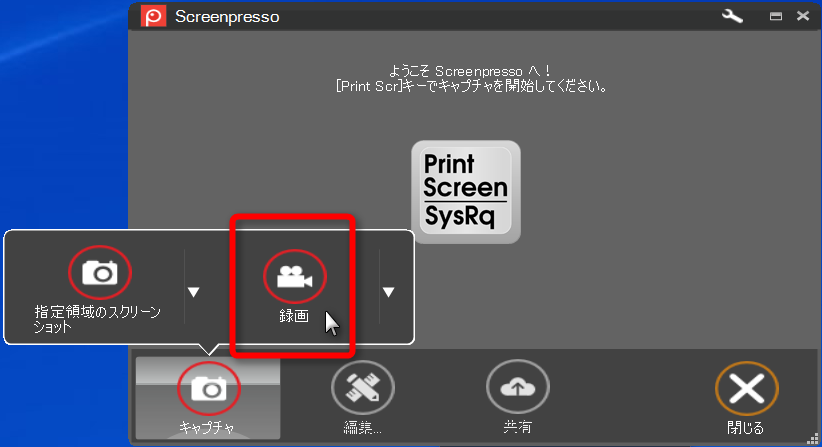
Task: Click the Screenpresso logo in the title bar
Action: pos(152,16)
